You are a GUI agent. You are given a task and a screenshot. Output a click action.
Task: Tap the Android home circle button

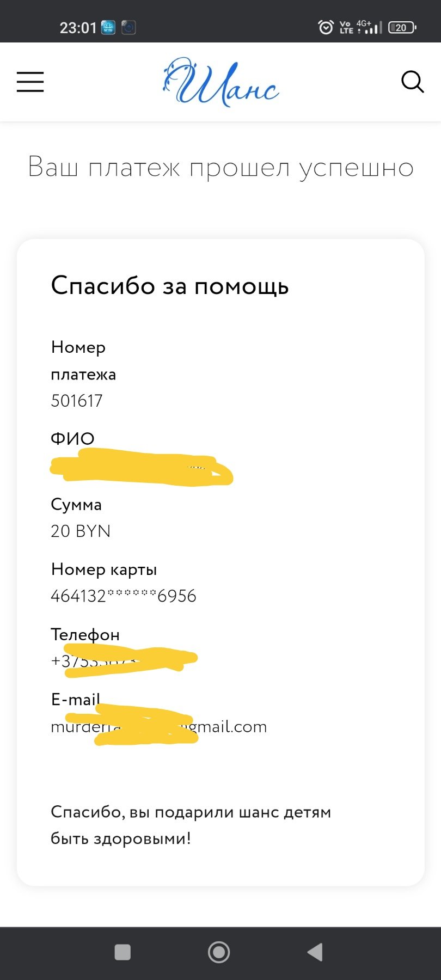219,952
